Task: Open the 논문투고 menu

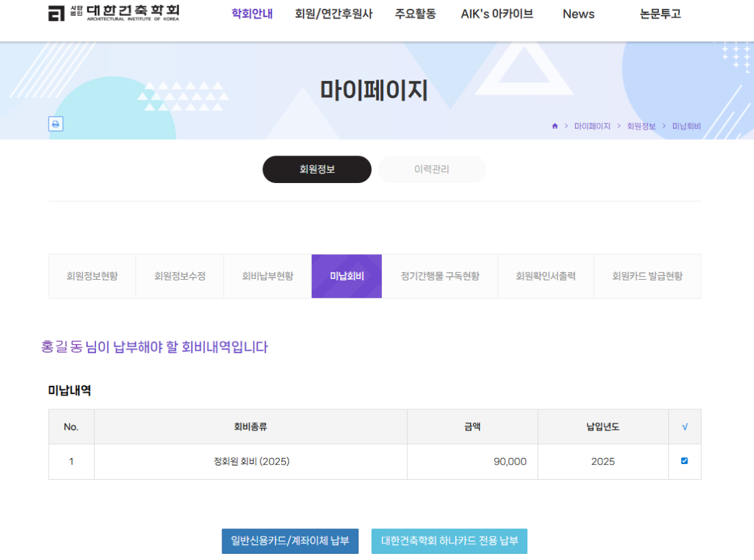Action: point(660,14)
